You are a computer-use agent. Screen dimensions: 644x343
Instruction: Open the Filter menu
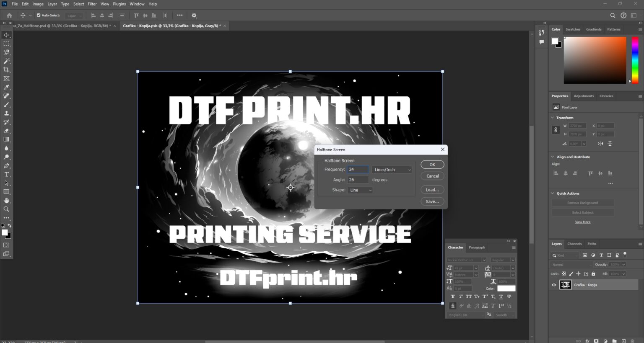[92, 4]
